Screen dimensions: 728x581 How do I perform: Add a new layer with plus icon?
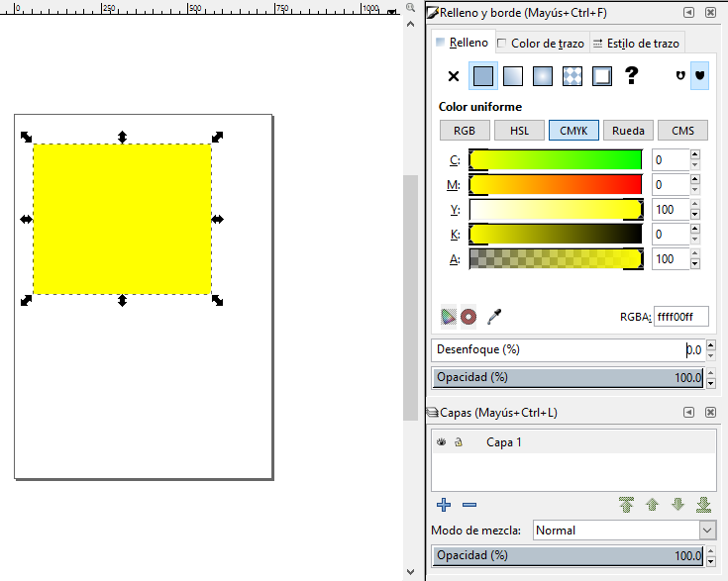pyautogui.click(x=444, y=505)
